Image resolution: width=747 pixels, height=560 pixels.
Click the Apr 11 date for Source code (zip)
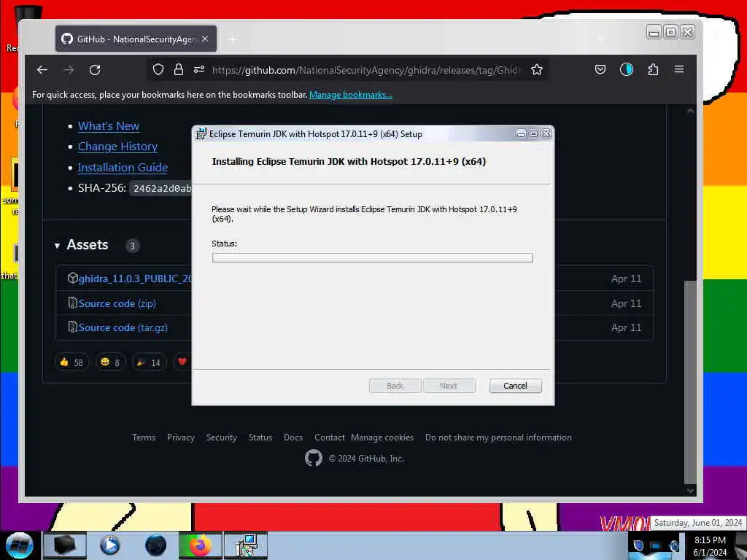627,303
